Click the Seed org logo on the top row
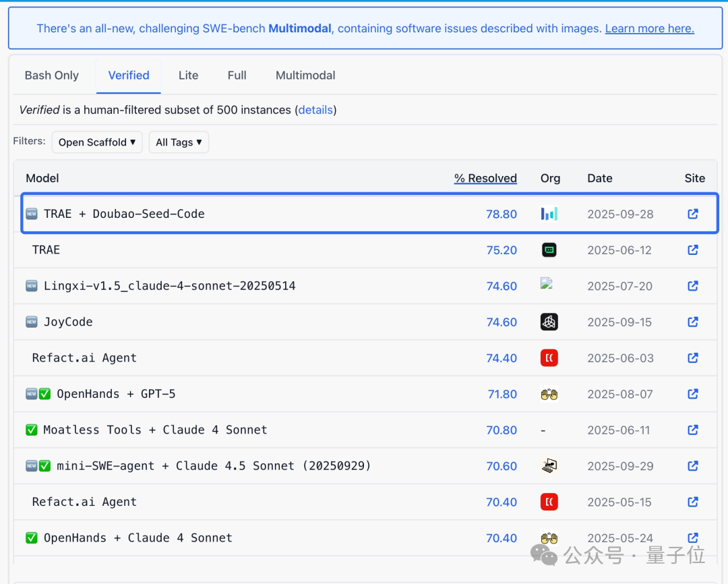728x584 pixels. pos(549,214)
